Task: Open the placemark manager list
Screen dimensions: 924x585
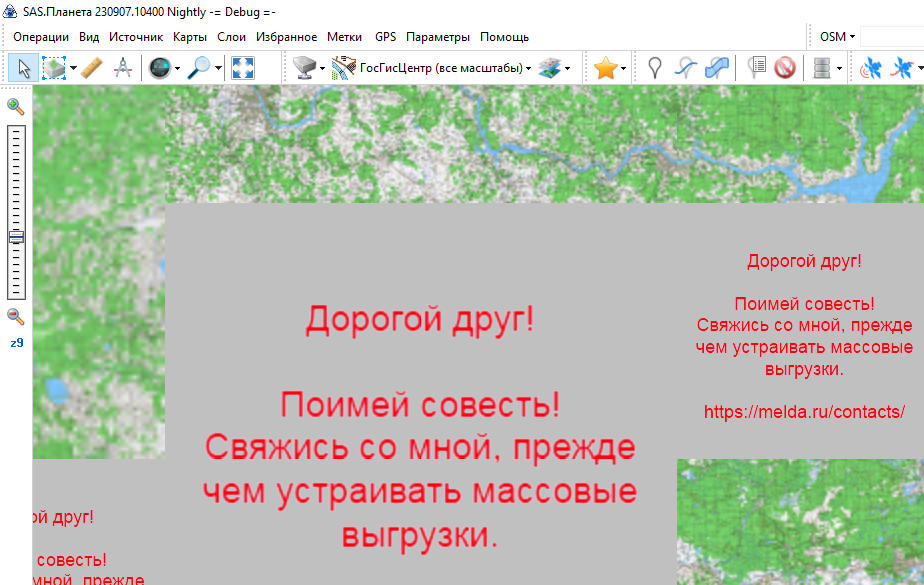Action: click(756, 68)
